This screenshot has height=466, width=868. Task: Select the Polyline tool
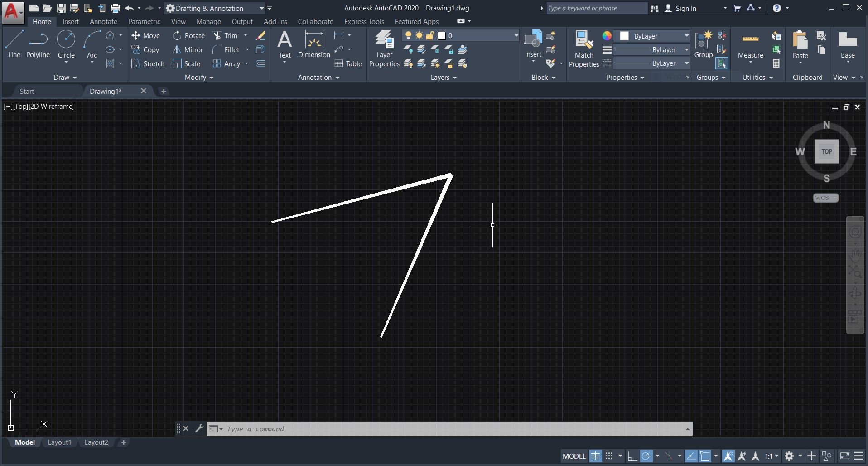tap(38, 43)
